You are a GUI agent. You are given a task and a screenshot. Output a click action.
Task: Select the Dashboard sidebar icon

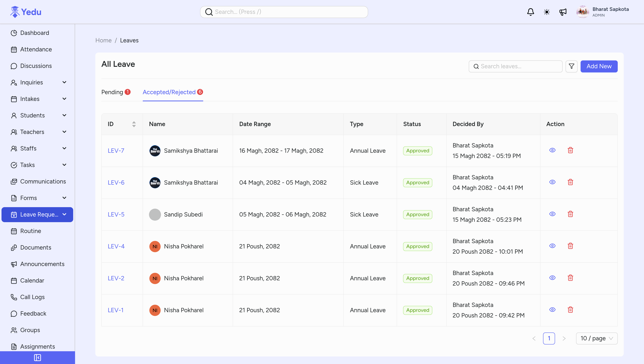point(14,33)
